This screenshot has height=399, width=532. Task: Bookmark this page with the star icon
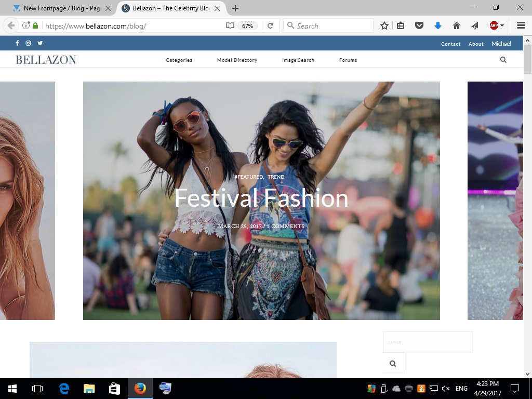[x=384, y=25]
